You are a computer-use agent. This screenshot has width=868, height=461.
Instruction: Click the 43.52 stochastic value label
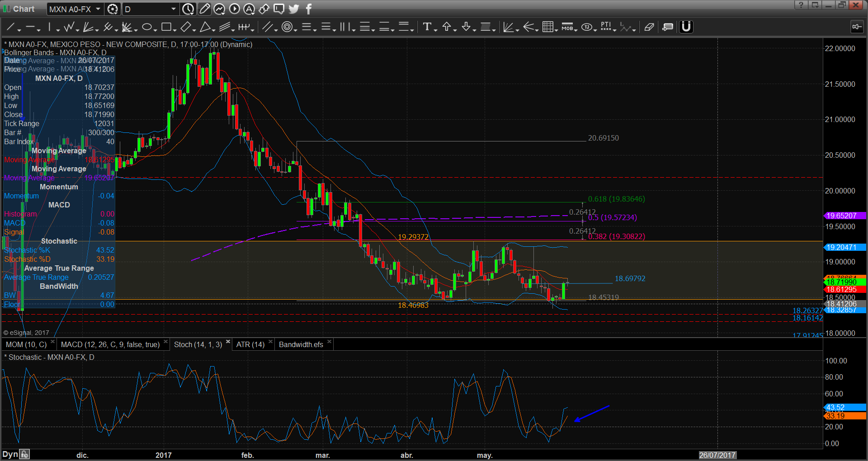(x=844, y=408)
